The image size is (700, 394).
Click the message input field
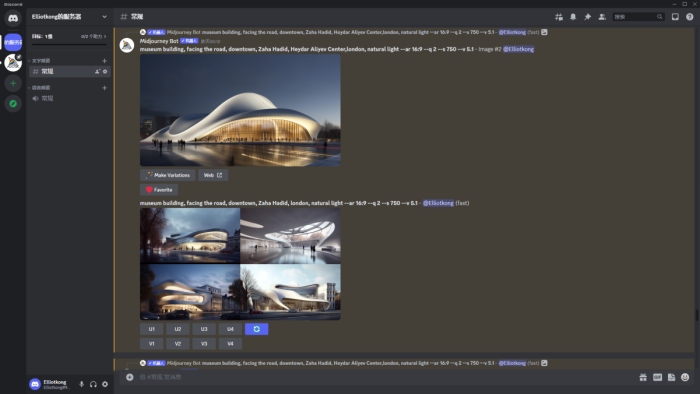click(384, 377)
